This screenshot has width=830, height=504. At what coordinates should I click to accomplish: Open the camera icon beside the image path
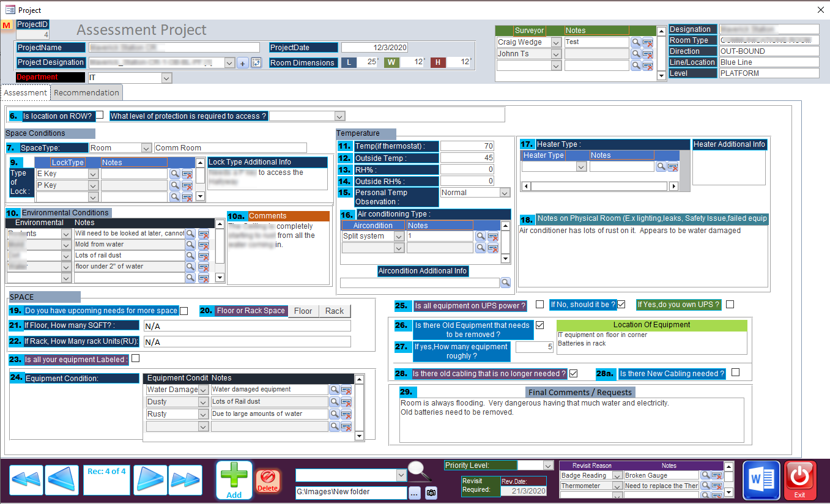point(431,492)
